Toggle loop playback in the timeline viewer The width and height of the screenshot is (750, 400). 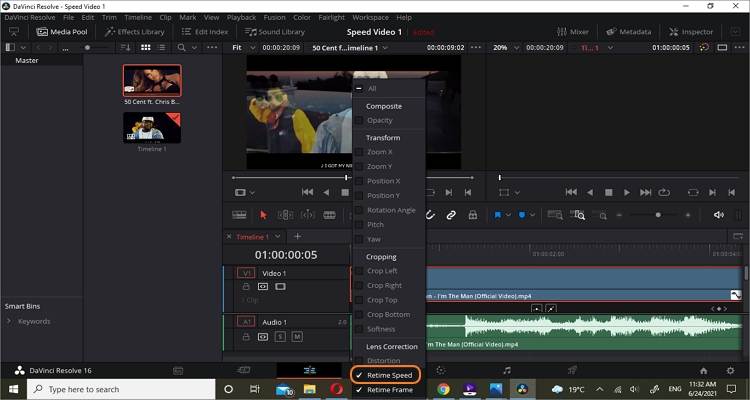tap(664, 192)
